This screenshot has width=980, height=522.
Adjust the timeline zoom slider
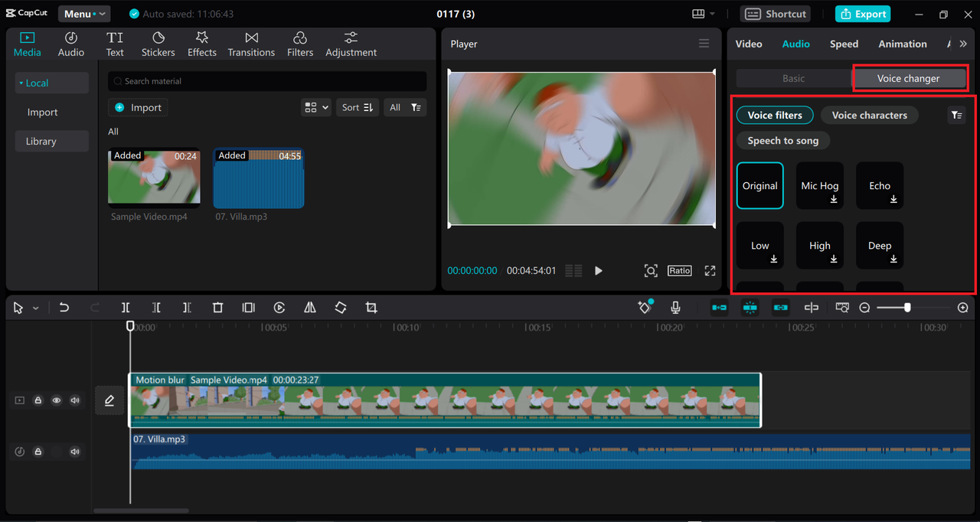907,308
